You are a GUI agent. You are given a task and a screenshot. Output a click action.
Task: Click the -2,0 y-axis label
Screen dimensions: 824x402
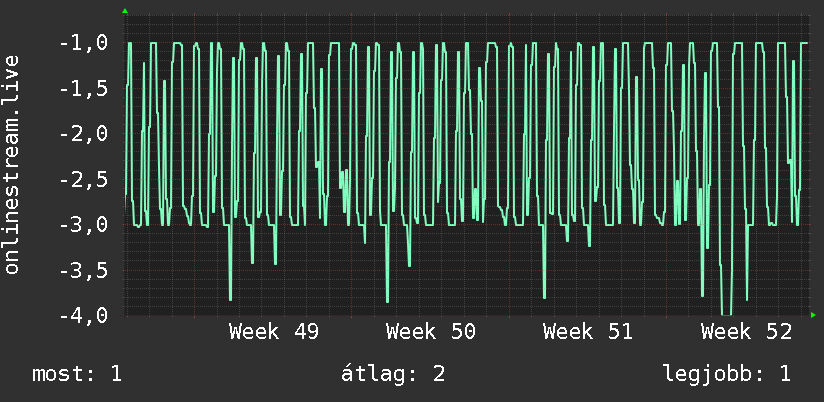pos(84,134)
